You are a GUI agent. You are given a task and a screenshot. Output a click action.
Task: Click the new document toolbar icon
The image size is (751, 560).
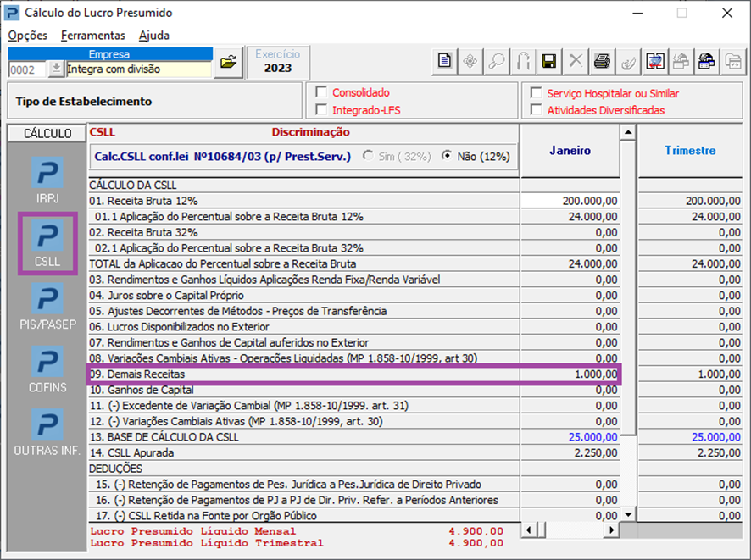[444, 62]
